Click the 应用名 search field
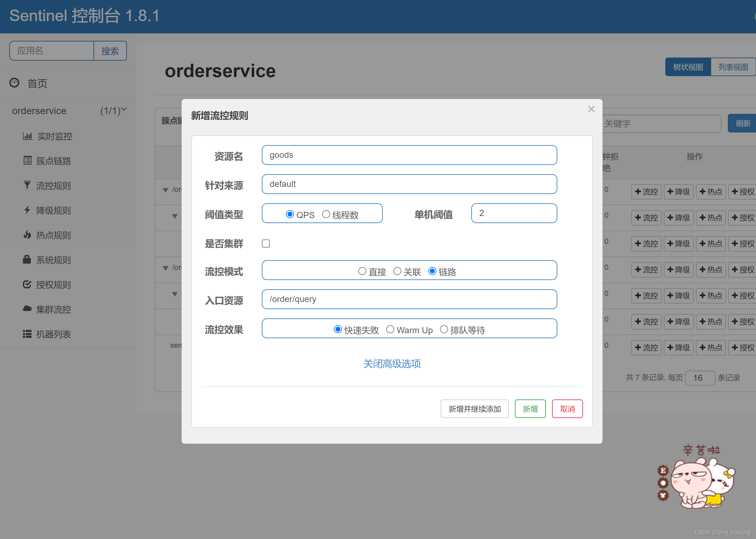Viewport: 756px width, 539px height. coord(52,51)
